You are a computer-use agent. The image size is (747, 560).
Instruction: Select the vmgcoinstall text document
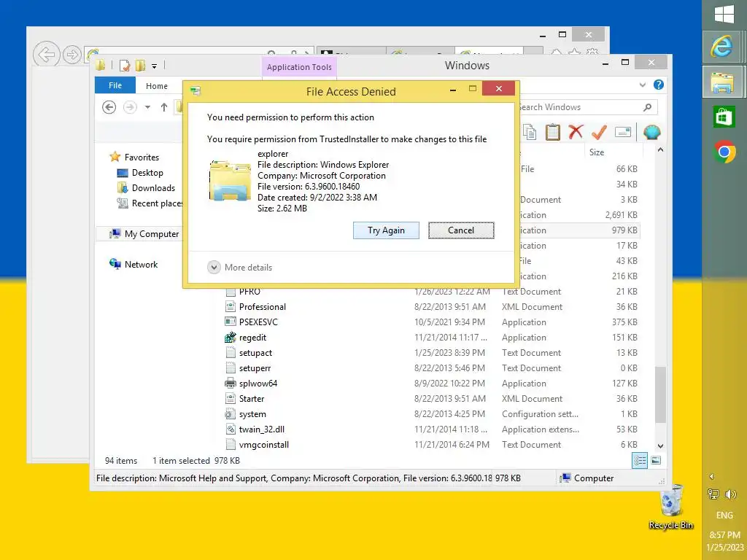pyautogui.click(x=264, y=445)
